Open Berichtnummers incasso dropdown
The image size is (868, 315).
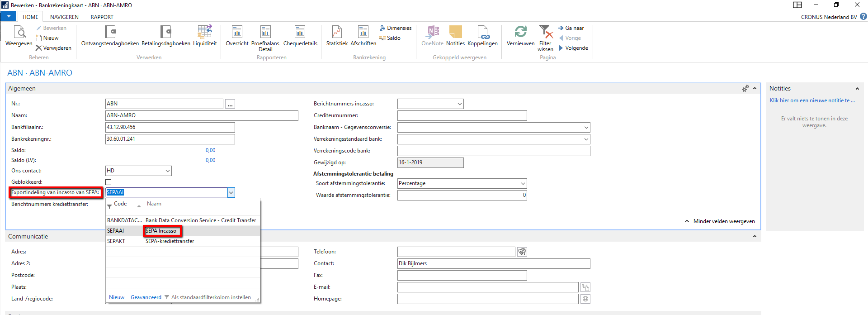460,104
